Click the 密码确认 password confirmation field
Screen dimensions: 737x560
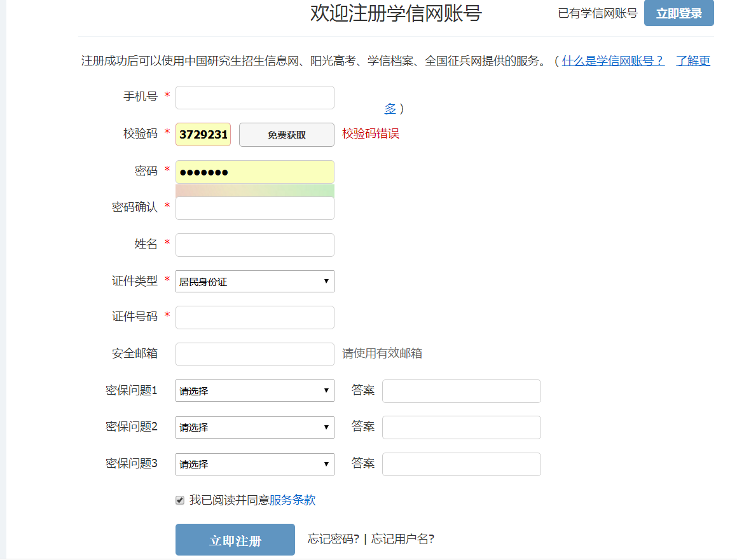point(254,208)
